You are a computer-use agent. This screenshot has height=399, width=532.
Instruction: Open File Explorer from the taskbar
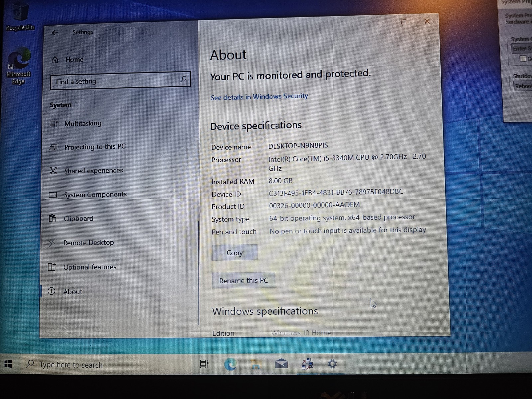255,364
